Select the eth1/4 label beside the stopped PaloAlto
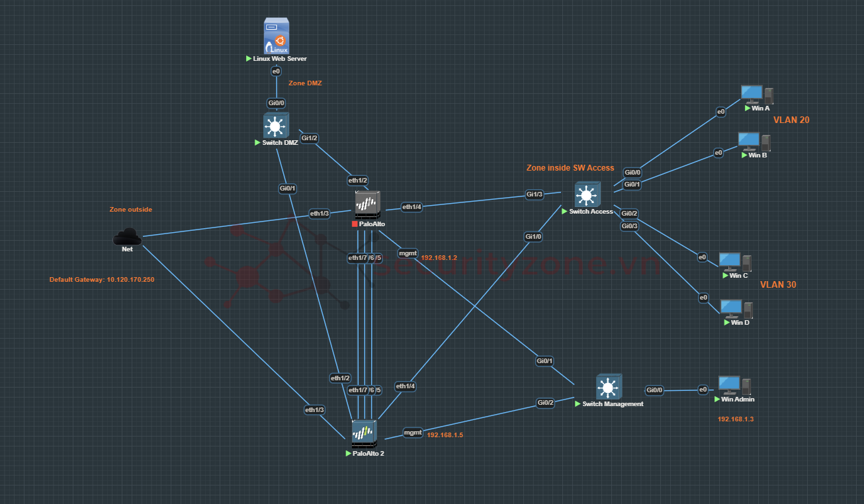864x504 pixels. [411, 207]
